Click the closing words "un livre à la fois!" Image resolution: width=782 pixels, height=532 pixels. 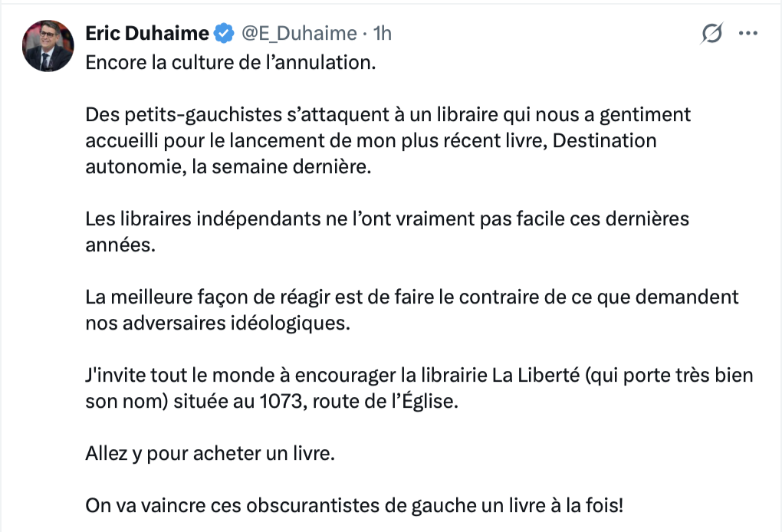[x=558, y=506]
